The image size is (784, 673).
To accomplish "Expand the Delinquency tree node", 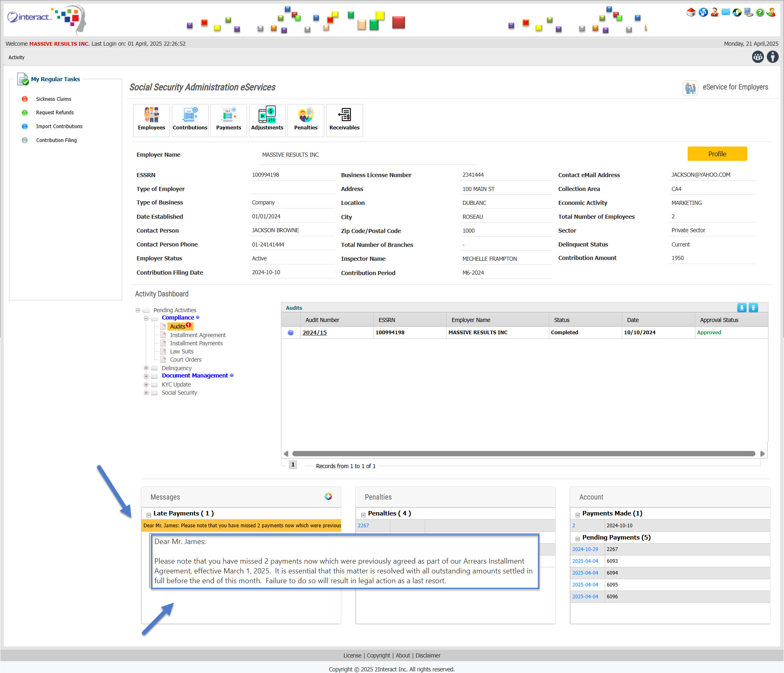I will 146,368.
